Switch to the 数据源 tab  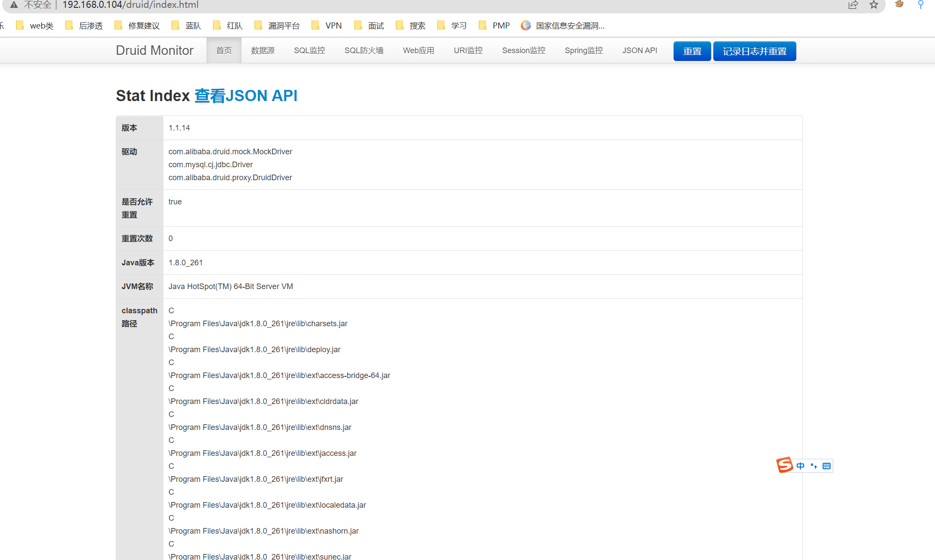point(263,51)
